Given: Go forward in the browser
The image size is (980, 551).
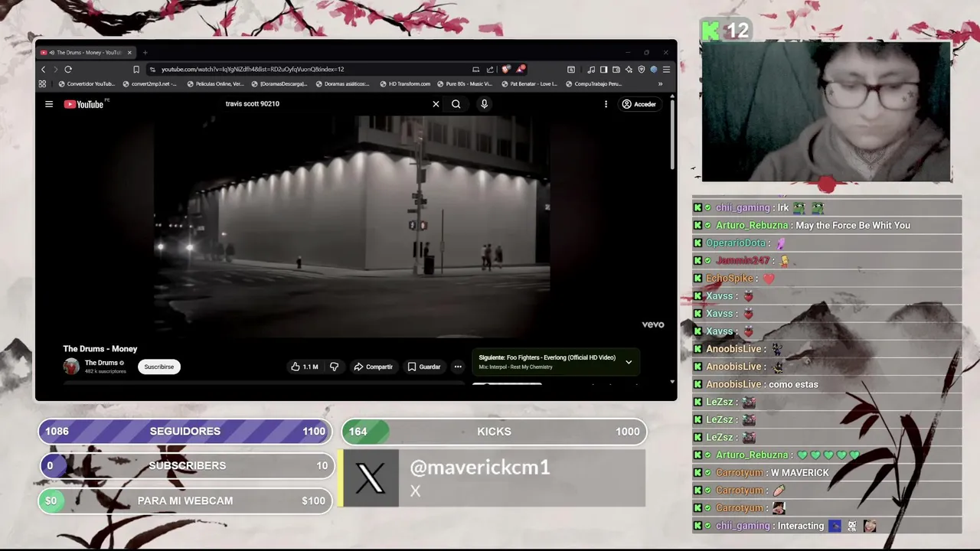Looking at the screenshot, I should coord(55,69).
